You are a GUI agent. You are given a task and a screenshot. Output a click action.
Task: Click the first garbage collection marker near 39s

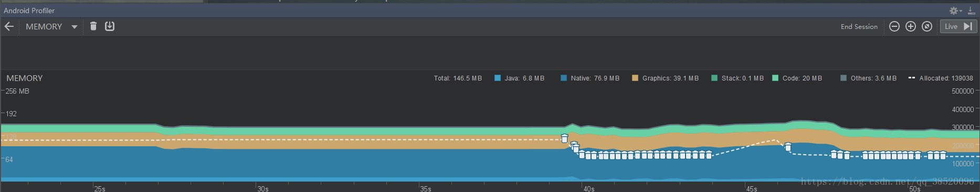[565, 139]
